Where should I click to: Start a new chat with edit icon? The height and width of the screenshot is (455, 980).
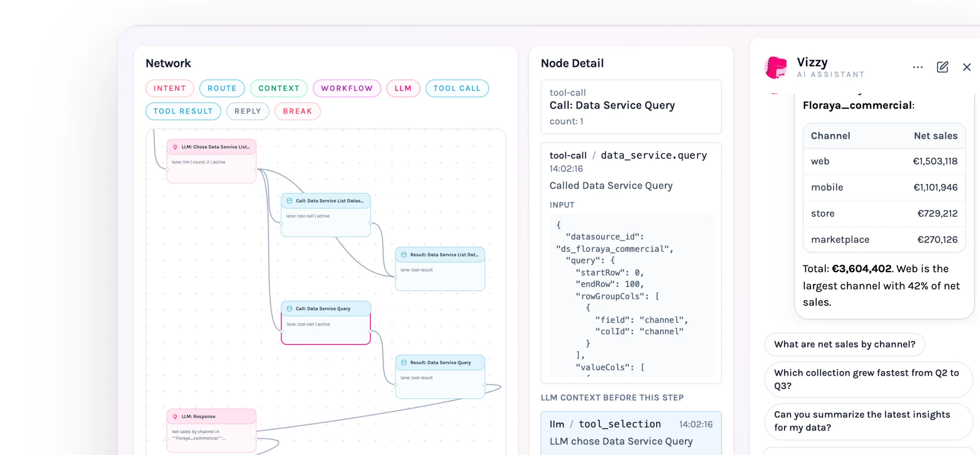tap(942, 67)
